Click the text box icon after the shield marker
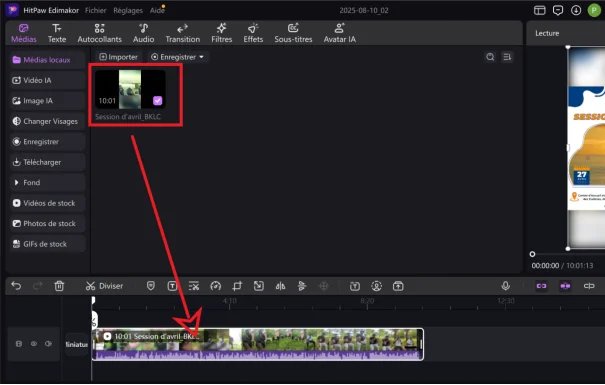Image resolution: width=605 pixels, height=385 pixels. tap(172, 286)
